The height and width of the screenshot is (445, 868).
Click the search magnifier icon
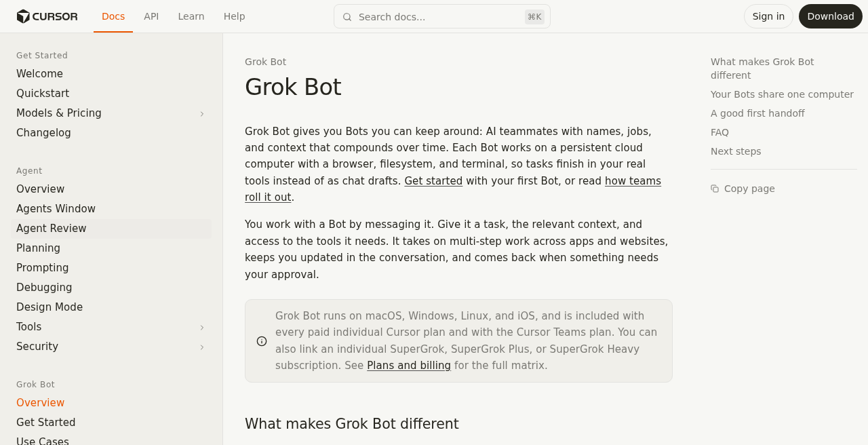point(347,17)
